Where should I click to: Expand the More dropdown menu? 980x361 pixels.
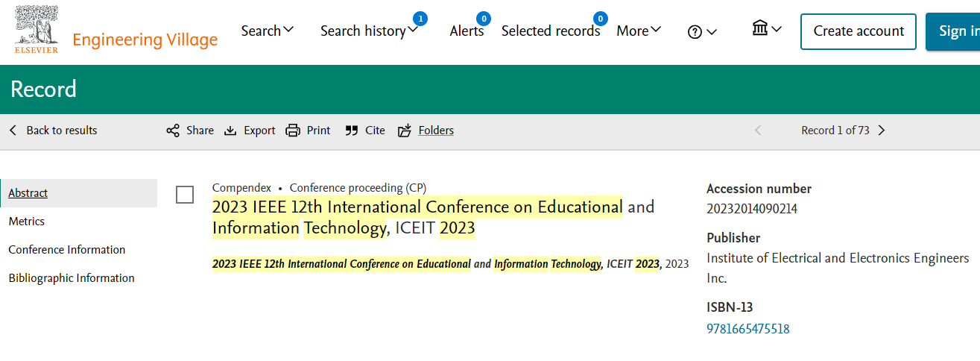[x=639, y=31]
